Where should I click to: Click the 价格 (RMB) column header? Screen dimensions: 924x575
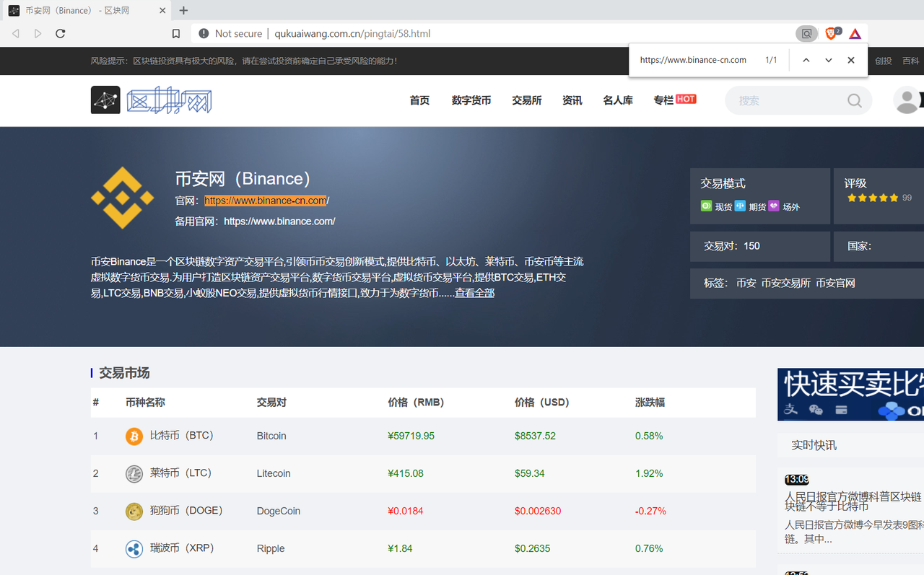(416, 403)
